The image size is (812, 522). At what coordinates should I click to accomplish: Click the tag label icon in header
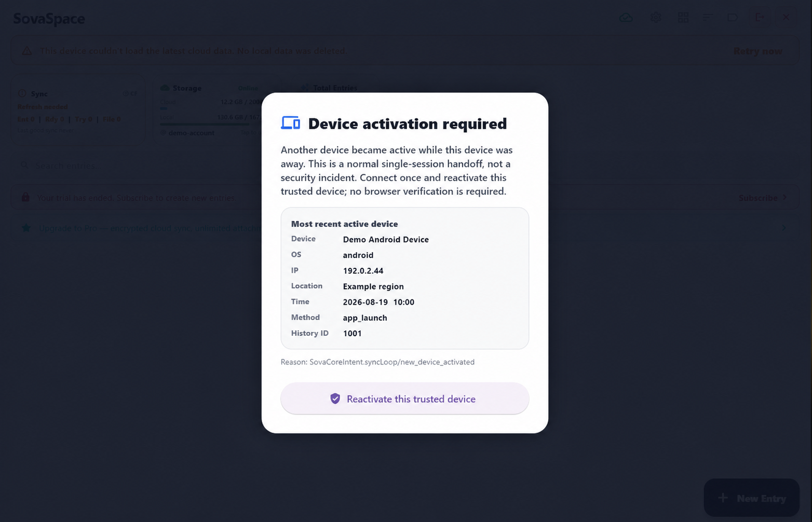[x=733, y=18]
